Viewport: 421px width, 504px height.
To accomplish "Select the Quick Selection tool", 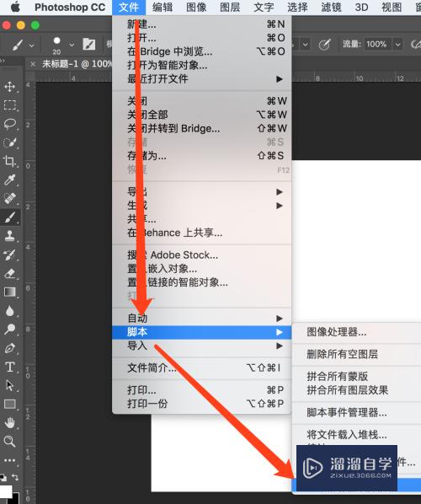I will pyautogui.click(x=9, y=142).
